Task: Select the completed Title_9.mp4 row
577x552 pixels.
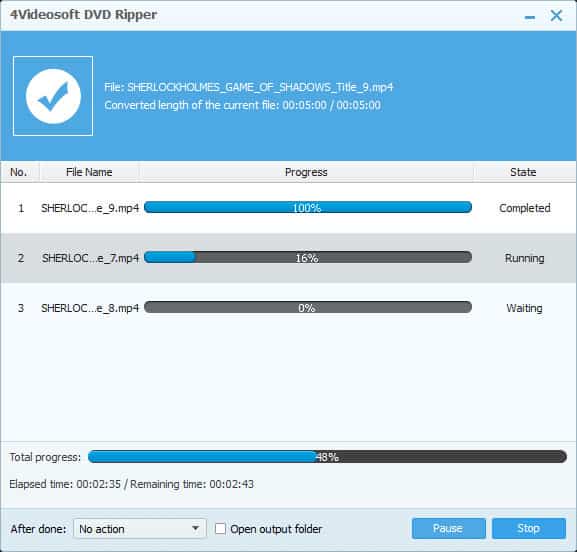Action: 288,208
